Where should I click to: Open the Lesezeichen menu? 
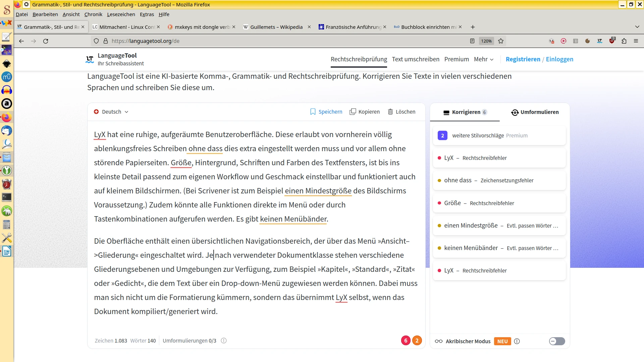[x=121, y=14]
